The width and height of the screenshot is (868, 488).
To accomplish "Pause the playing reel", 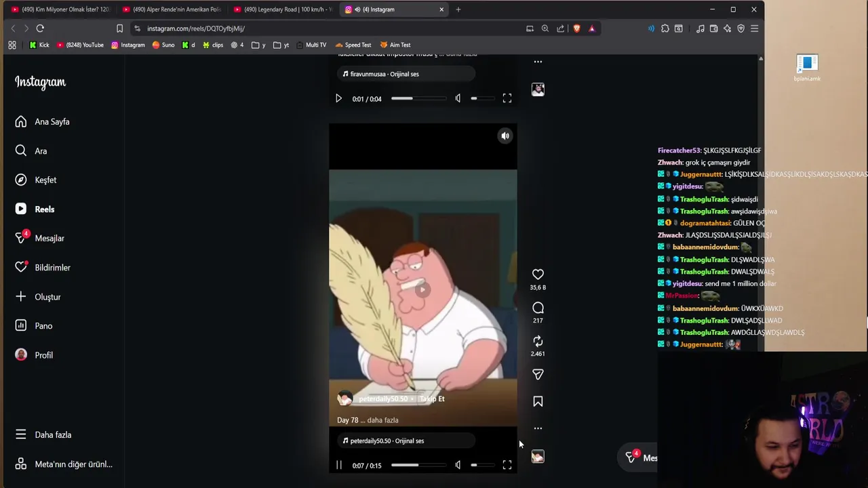I will tap(339, 465).
